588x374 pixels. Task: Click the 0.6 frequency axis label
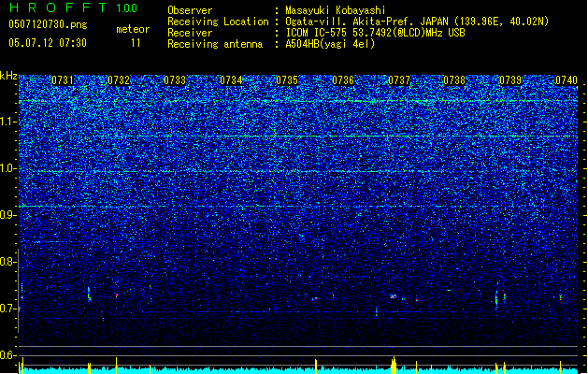click(7, 355)
